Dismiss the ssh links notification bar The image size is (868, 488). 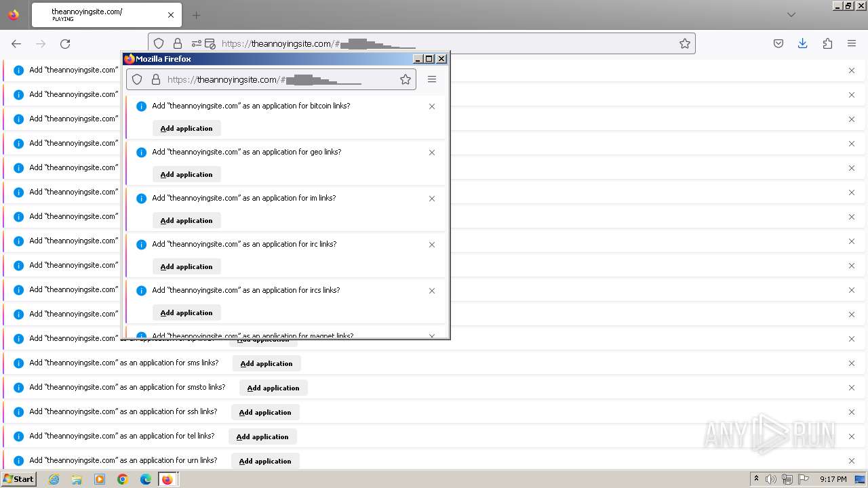point(852,412)
